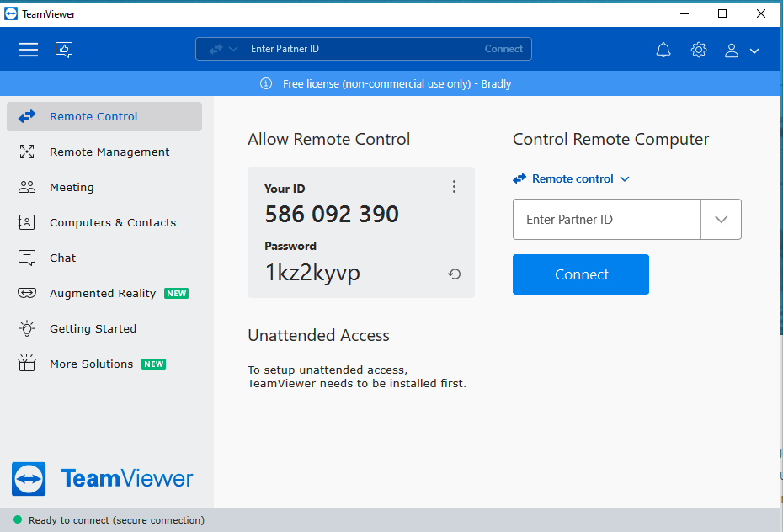The image size is (783, 532).
Task: Open the Chat section
Action: pos(62,258)
